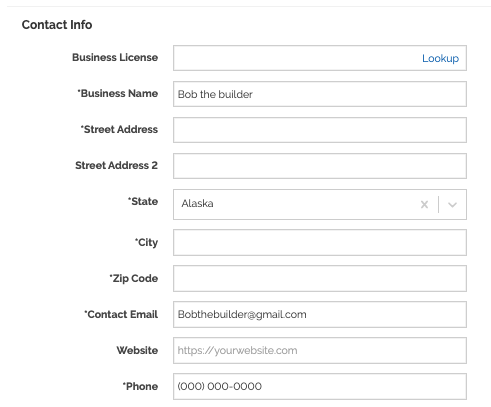Click the Website label
This screenshot has width=491, height=407.
tap(137, 350)
